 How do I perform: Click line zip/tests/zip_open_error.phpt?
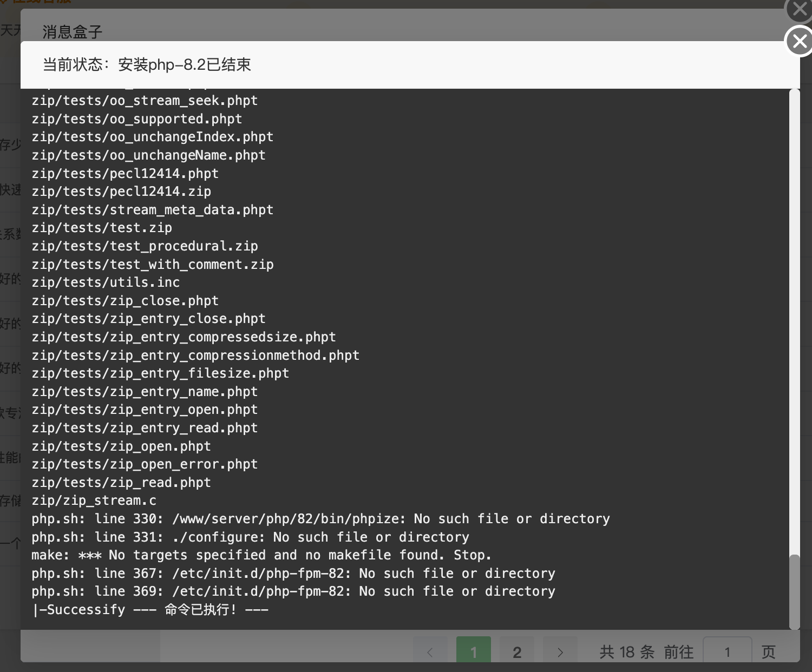pos(145,464)
